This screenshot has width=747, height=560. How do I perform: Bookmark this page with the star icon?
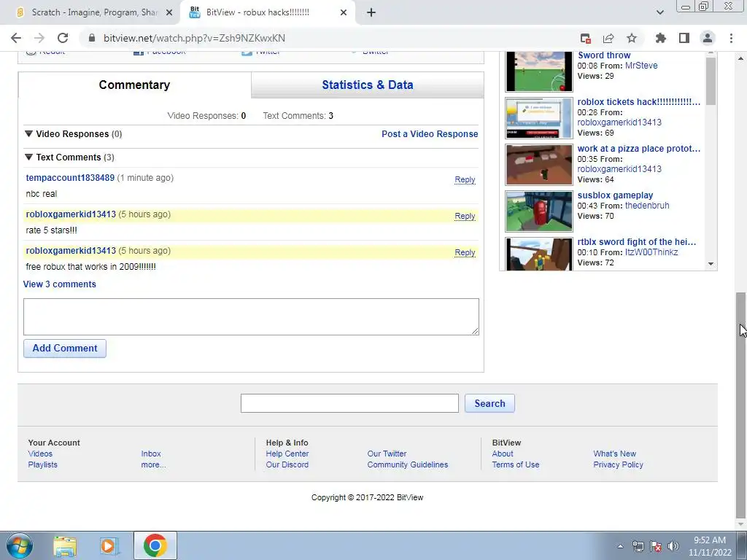[x=632, y=38]
